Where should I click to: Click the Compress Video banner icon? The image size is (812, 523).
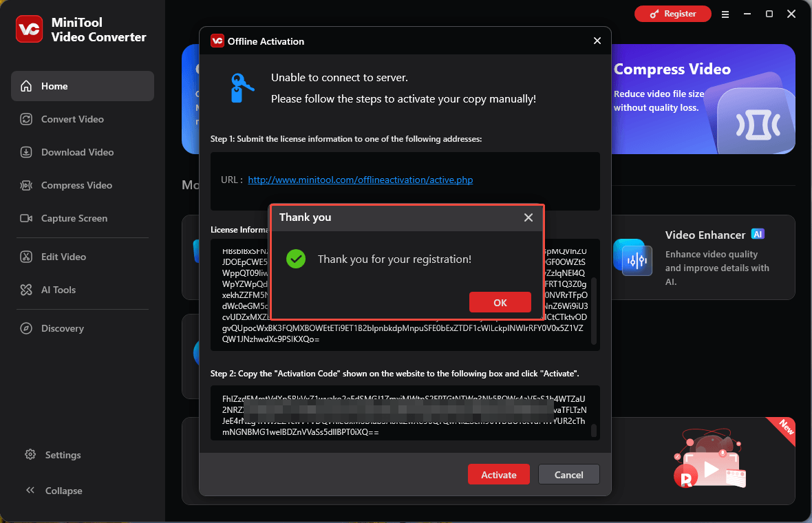click(757, 125)
